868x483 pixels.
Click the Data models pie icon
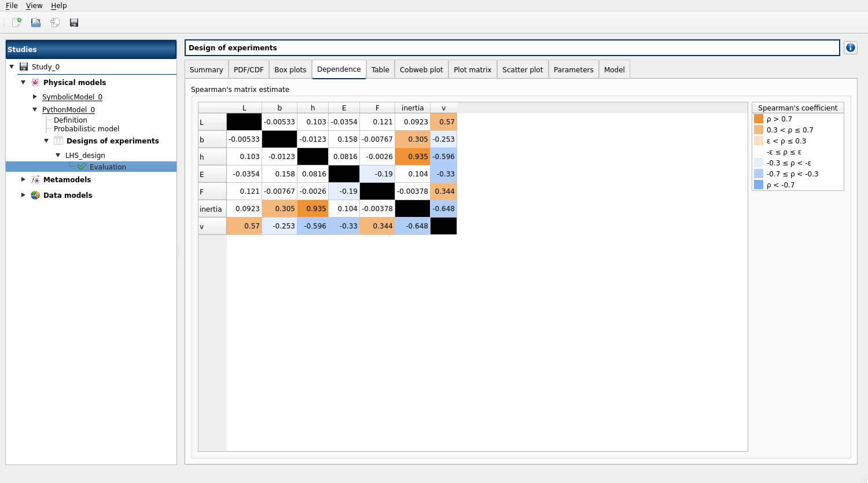coord(35,195)
